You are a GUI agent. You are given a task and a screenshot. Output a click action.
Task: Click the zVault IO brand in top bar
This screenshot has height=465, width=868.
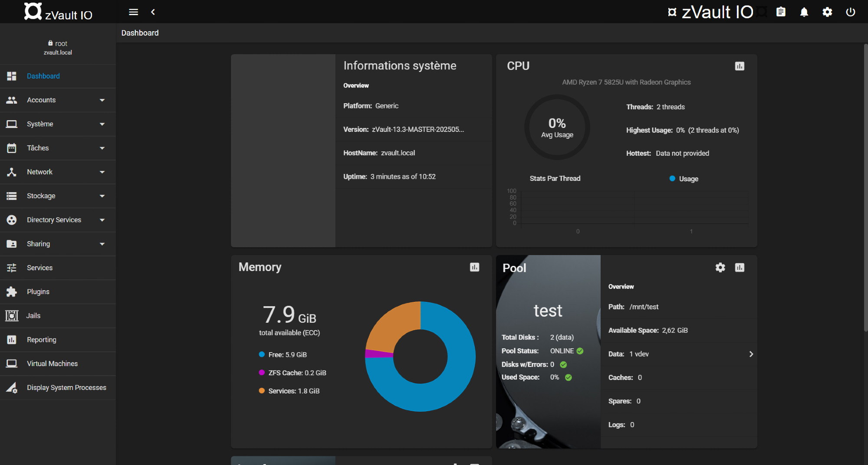pyautogui.click(x=710, y=12)
